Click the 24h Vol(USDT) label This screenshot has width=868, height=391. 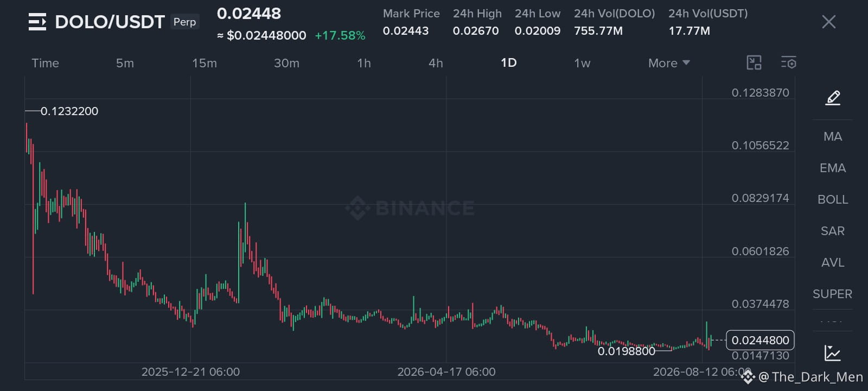(708, 14)
